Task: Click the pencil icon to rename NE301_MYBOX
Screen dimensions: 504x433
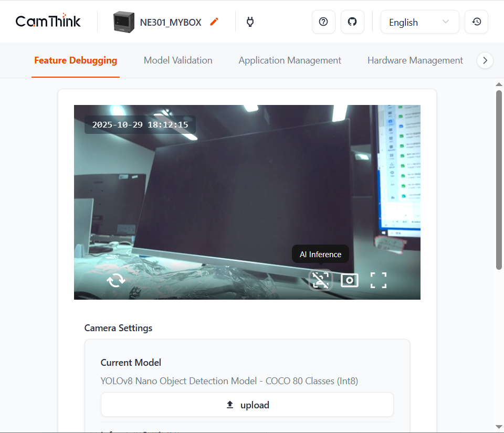Action: [214, 22]
